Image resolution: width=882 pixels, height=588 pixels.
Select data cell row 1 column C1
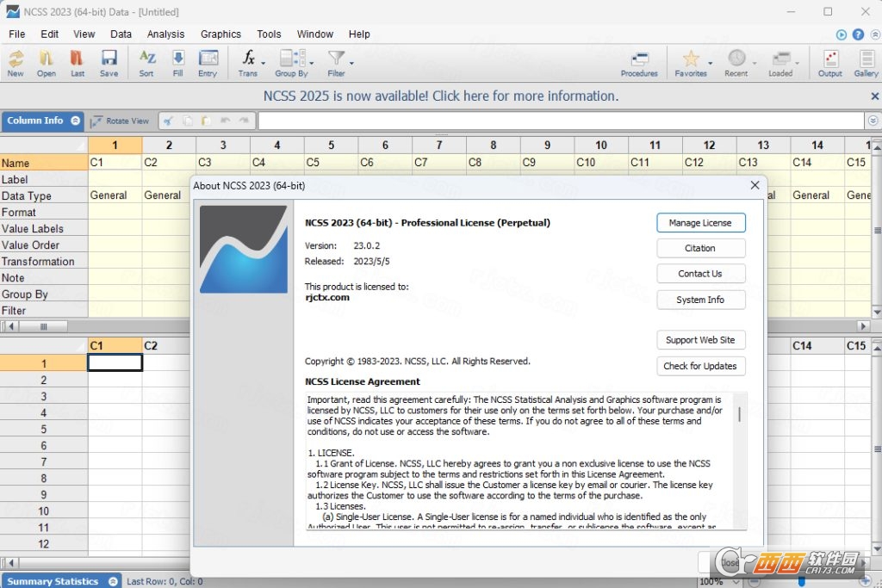tap(115, 363)
